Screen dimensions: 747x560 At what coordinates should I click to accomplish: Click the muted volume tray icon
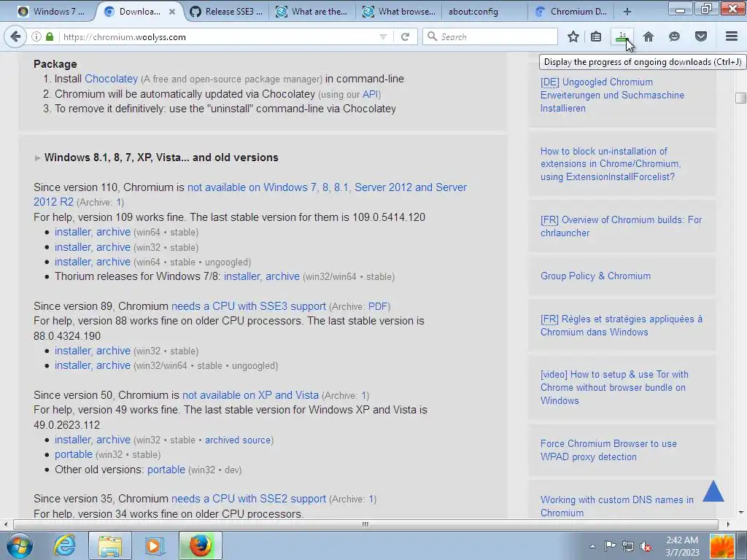646,546
